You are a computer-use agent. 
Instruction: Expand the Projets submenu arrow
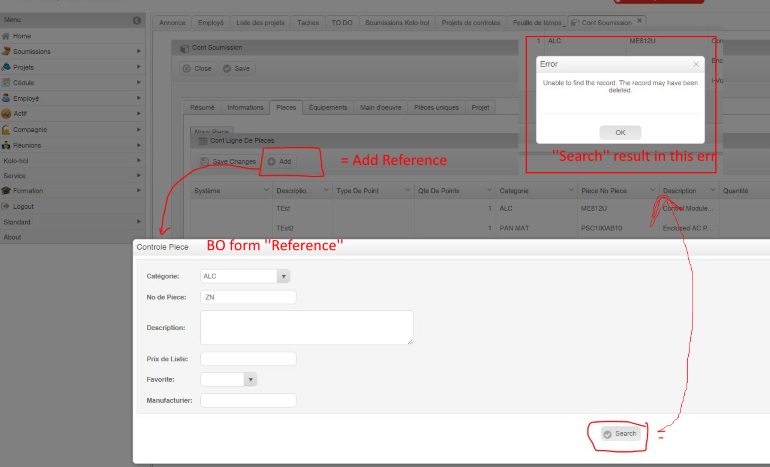pyautogui.click(x=138, y=67)
